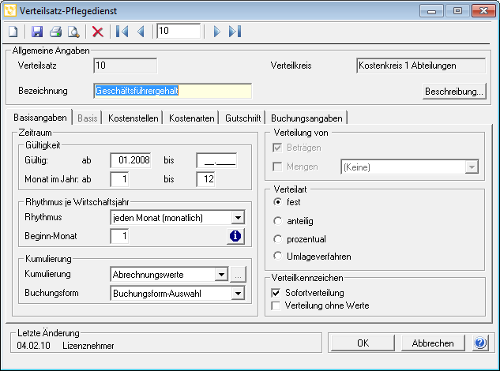Click the Gültig bis date field
This screenshot has width=500, height=371.
tap(217, 160)
